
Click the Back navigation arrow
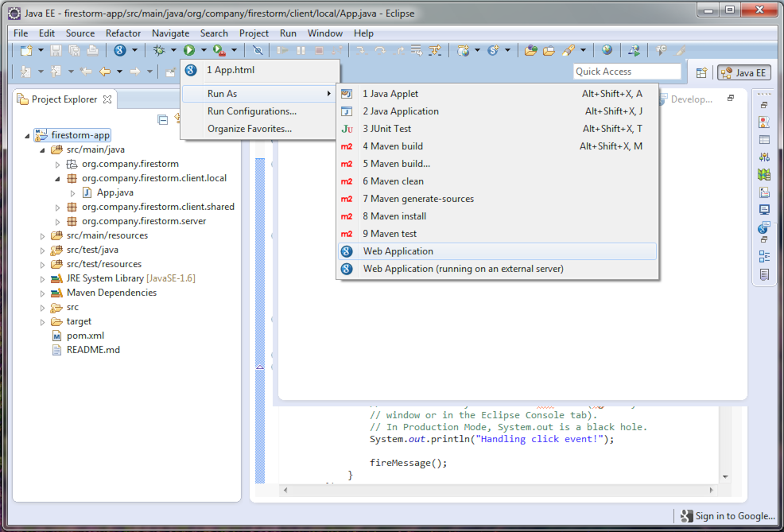104,72
